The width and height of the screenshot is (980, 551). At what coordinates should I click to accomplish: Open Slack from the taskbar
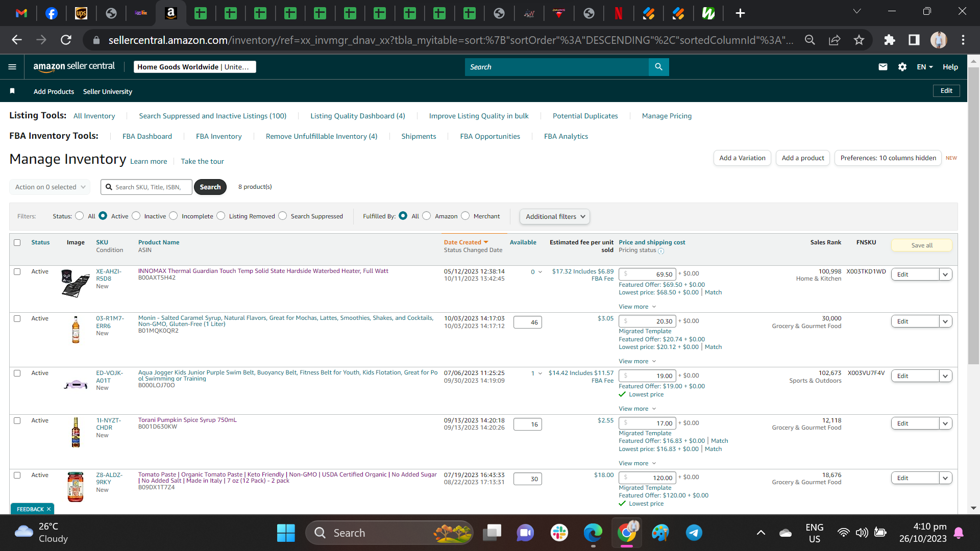point(559,533)
